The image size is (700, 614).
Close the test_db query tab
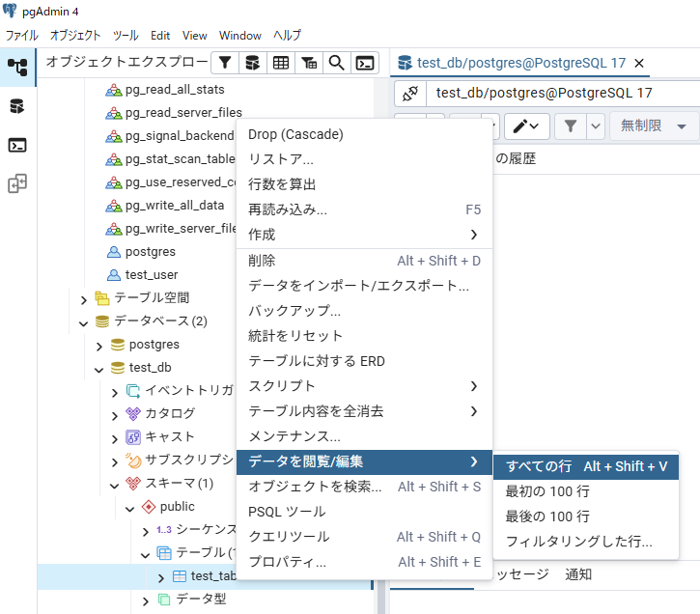point(639,64)
